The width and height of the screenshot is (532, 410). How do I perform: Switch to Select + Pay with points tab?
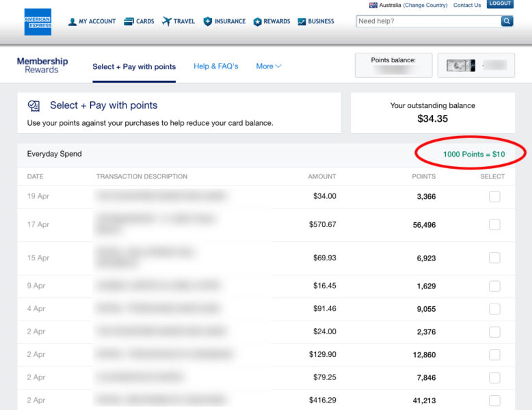[x=134, y=67]
